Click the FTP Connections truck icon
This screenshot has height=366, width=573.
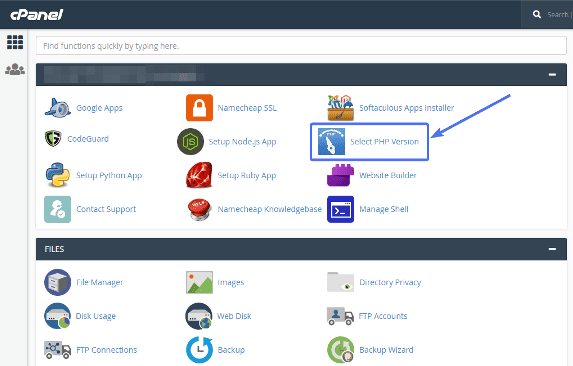coord(57,350)
